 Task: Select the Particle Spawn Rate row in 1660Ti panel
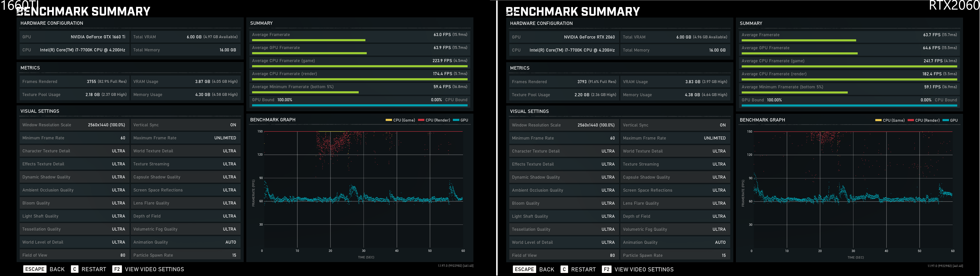pos(185,255)
